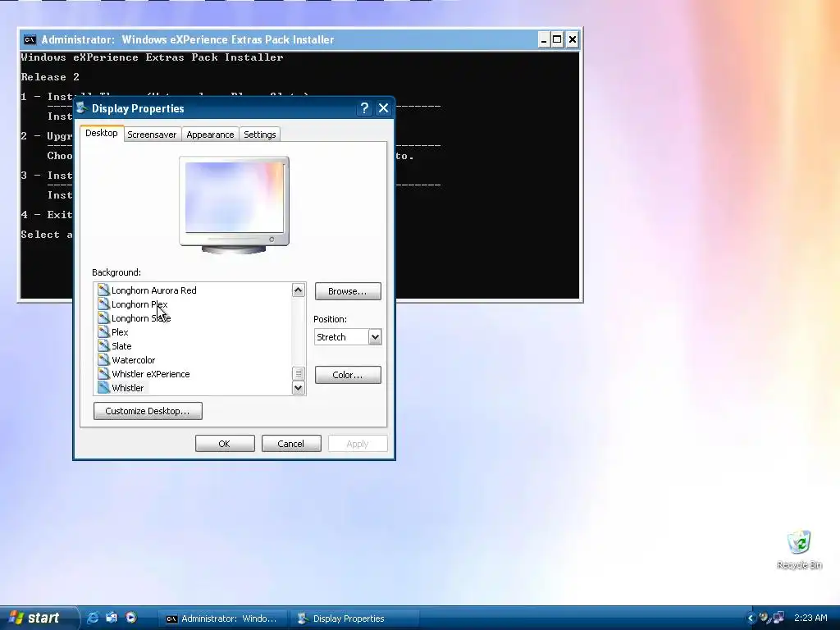Select the Longhorn Slate background
The width and height of the screenshot is (840, 630).
(x=141, y=318)
